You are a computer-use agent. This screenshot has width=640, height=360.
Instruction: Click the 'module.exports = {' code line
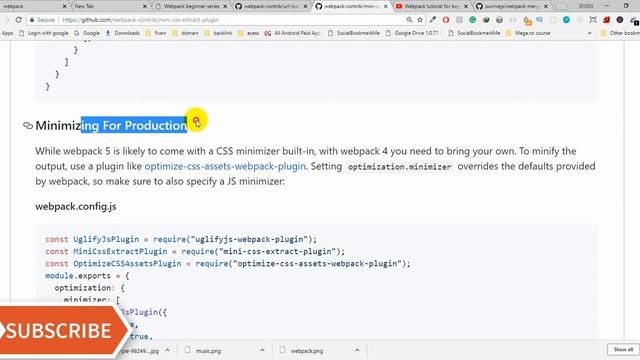coord(87,276)
